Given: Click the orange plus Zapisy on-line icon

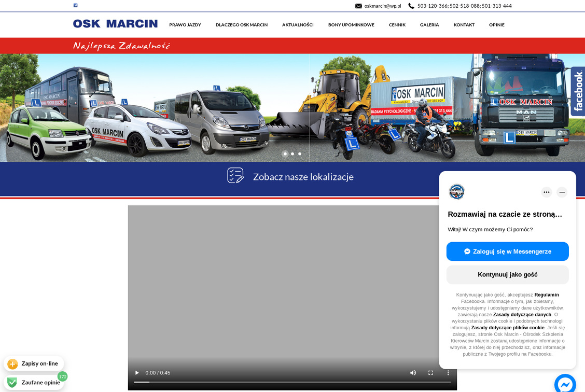Looking at the screenshot, I should tap(12, 363).
